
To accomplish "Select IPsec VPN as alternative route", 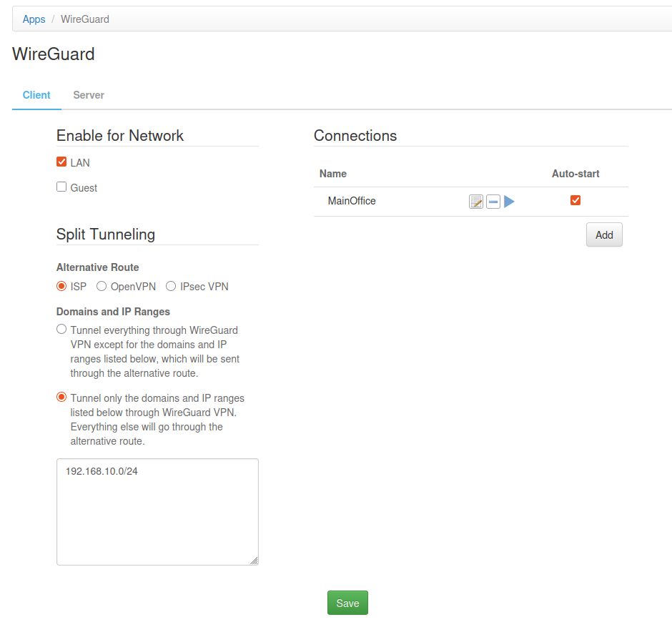I will [171, 286].
